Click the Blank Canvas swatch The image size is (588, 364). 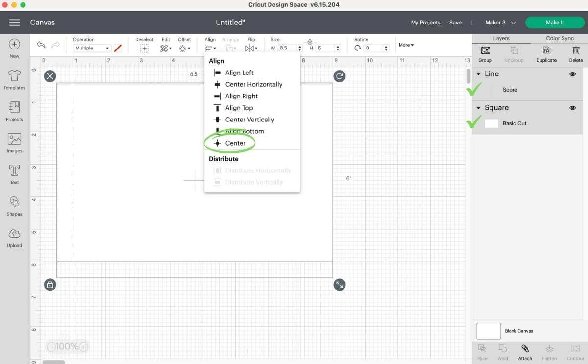[489, 331]
